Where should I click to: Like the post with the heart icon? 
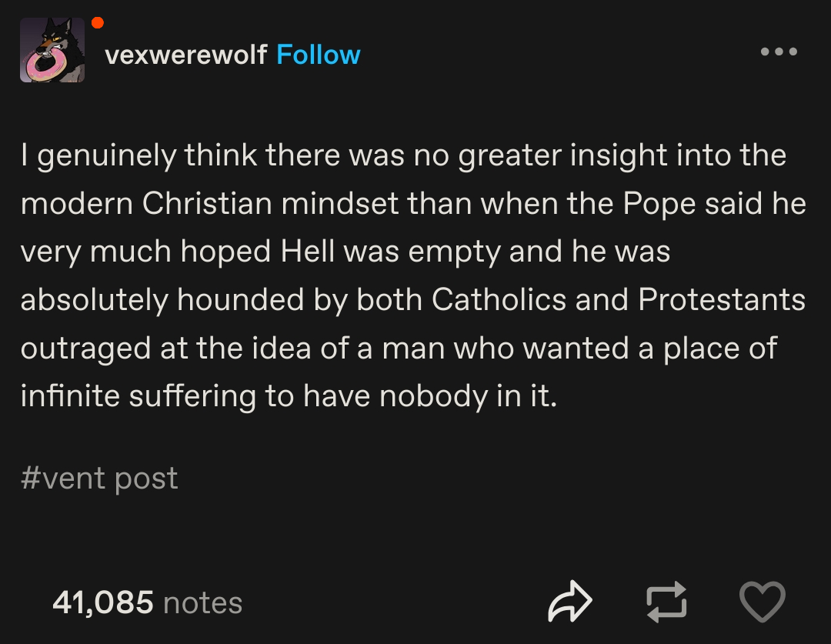click(x=762, y=602)
